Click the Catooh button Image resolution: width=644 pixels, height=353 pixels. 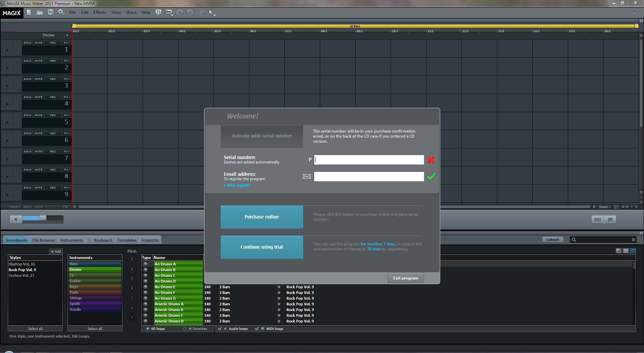(552, 240)
